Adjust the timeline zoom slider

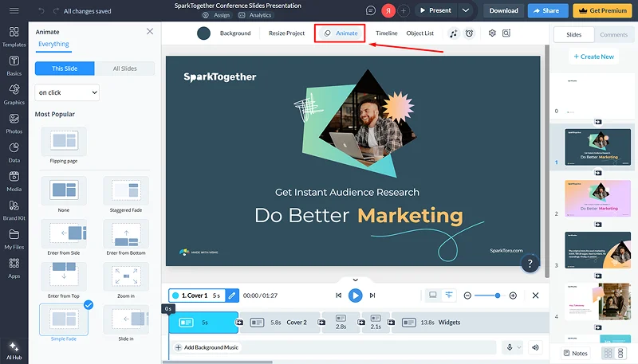click(497, 296)
